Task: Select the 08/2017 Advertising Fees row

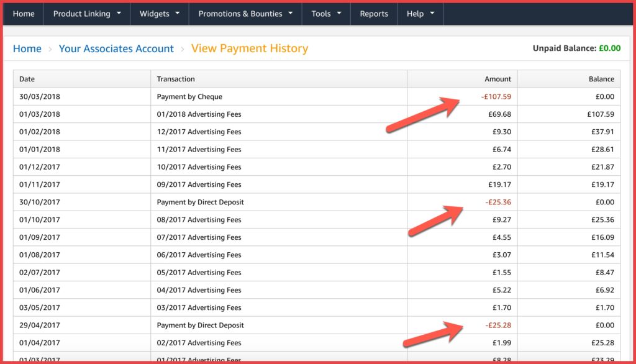Action: (x=317, y=219)
